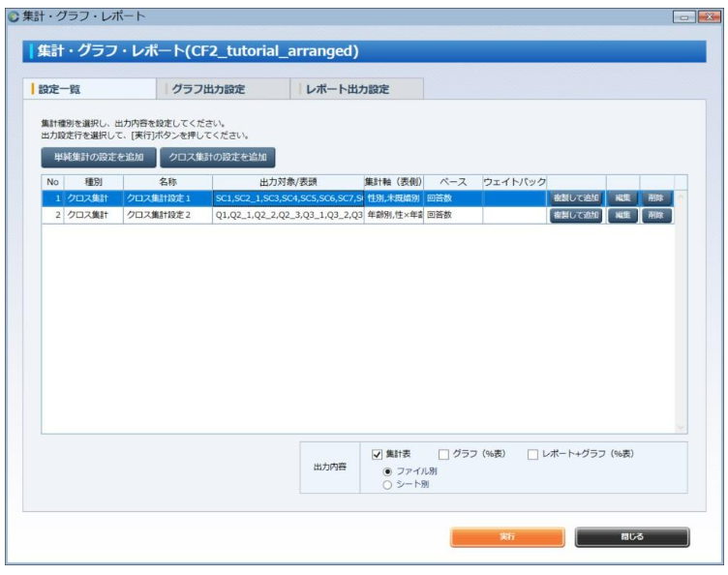Select the シート別 radio button

coord(387,485)
